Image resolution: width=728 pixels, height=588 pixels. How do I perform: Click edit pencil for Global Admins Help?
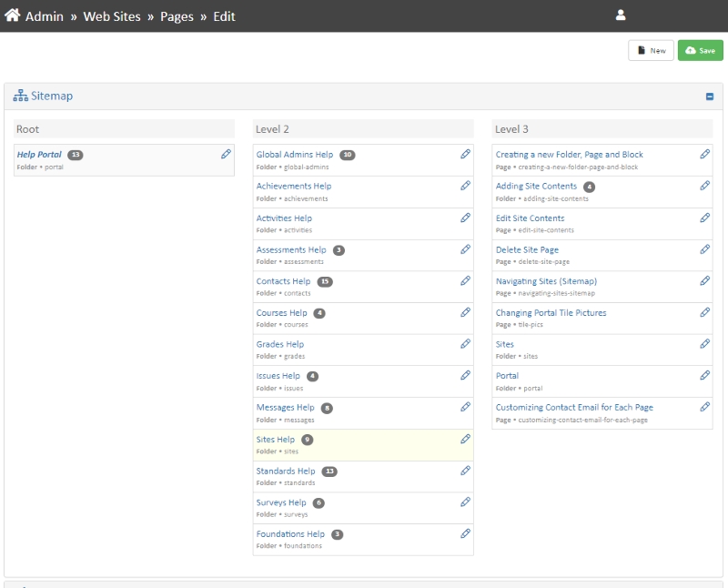tap(465, 155)
